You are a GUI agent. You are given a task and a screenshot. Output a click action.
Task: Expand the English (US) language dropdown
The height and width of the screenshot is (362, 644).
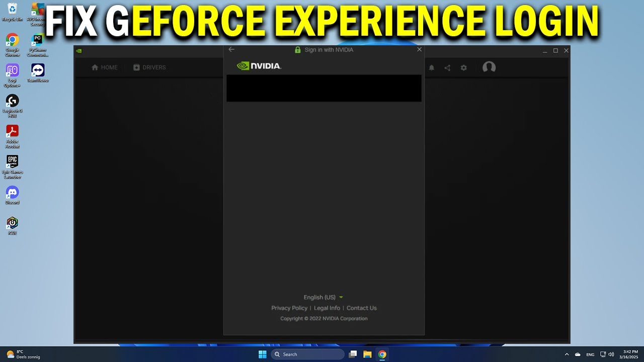pyautogui.click(x=323, y=297)
